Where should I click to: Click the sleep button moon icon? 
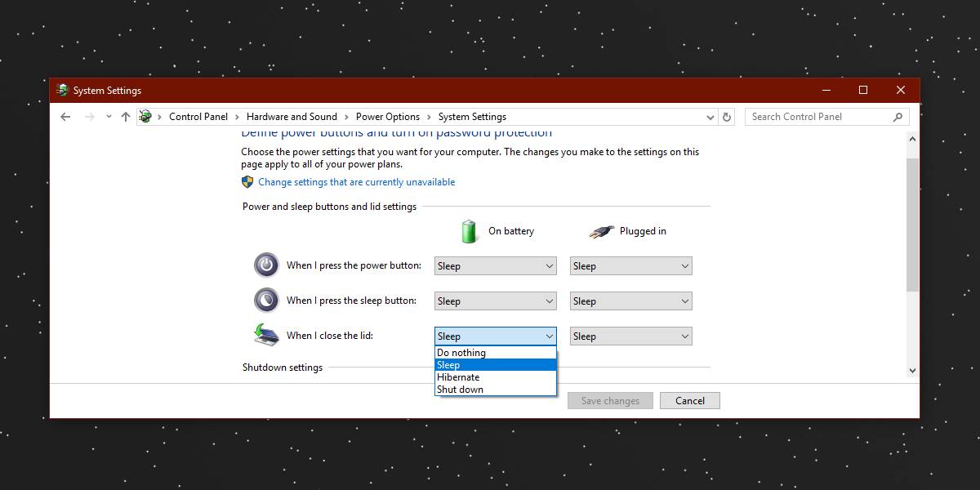[266, 301]
